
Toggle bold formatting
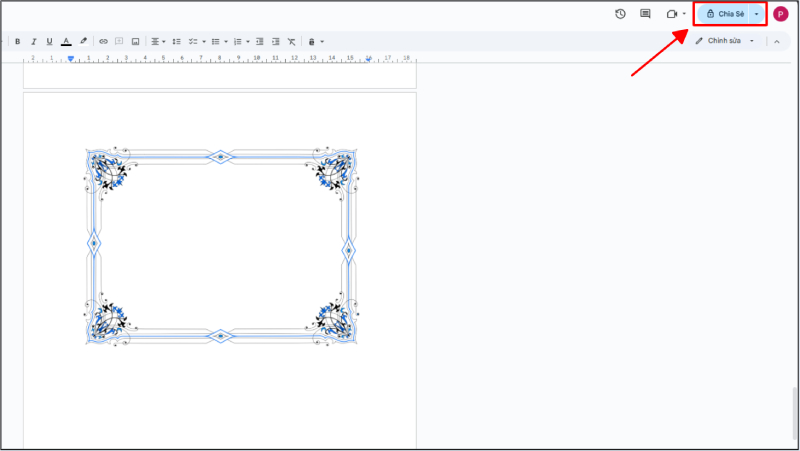point(17,41)
